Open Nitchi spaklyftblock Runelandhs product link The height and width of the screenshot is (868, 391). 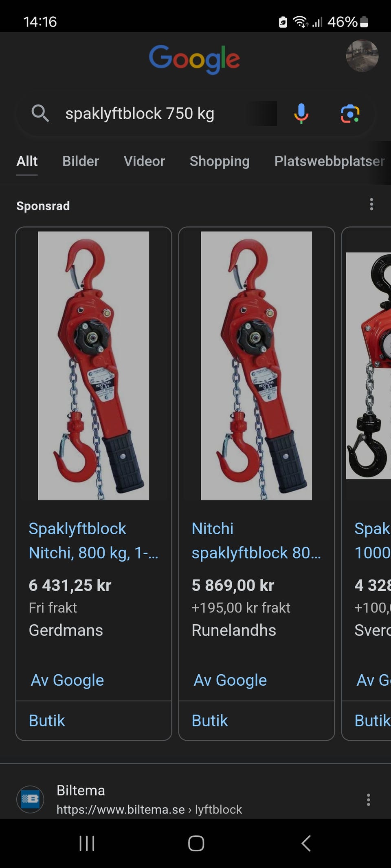tap(256, 540)
